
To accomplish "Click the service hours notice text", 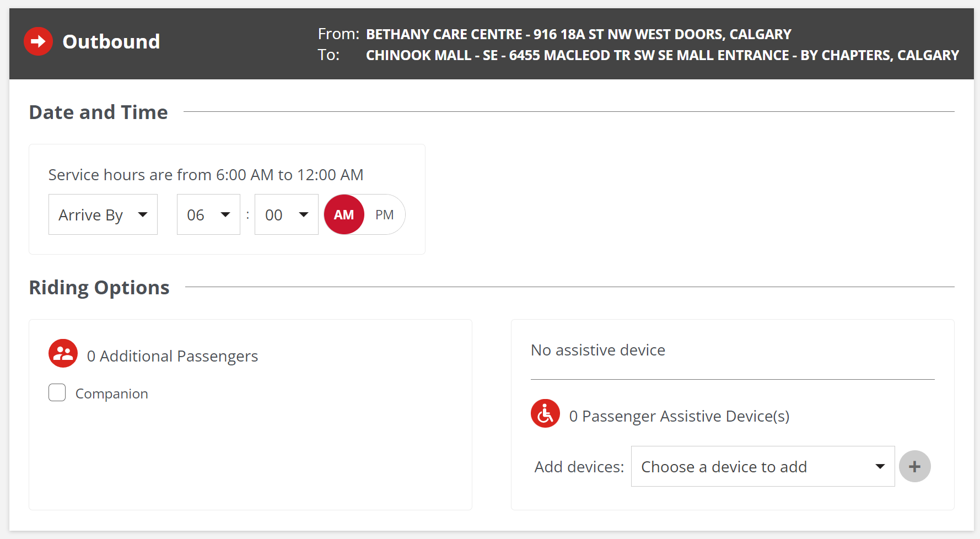I will [206, 175].
